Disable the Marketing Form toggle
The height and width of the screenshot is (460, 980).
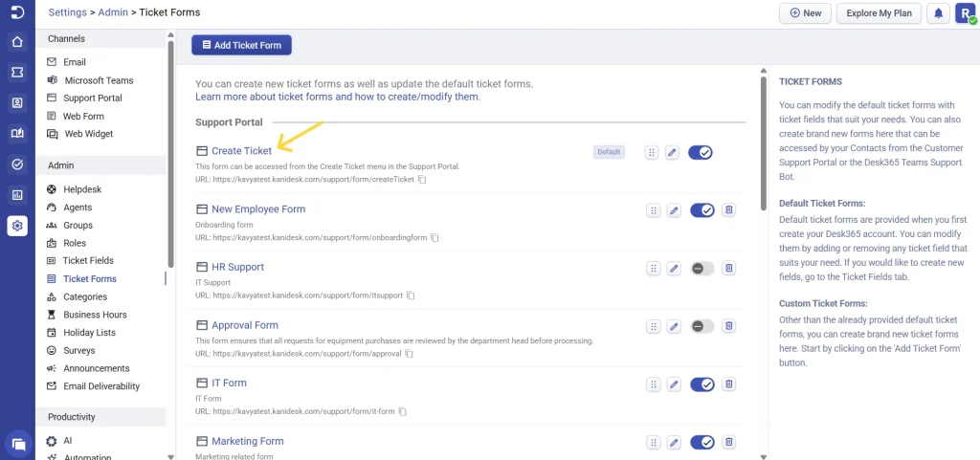coord(702,443)
